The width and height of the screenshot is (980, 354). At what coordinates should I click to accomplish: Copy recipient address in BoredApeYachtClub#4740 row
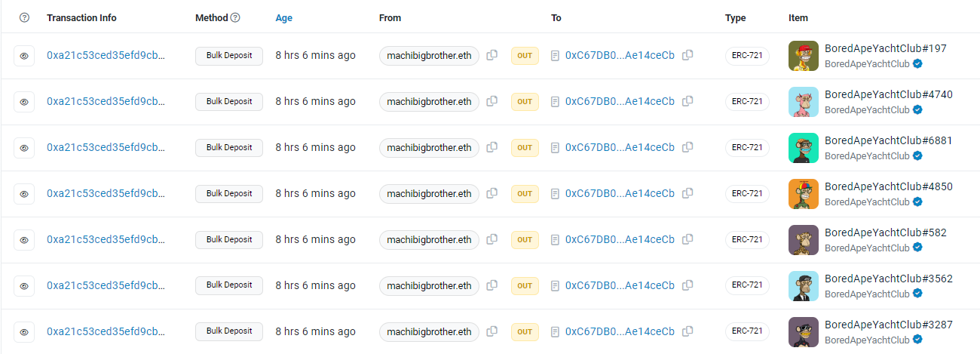[x=688, y=102]
